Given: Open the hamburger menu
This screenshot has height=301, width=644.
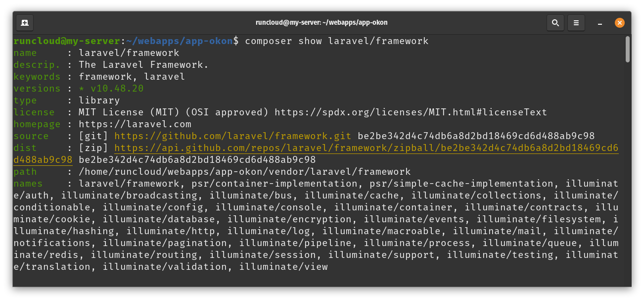Looking at the screenshot, I should coord(576,22).
